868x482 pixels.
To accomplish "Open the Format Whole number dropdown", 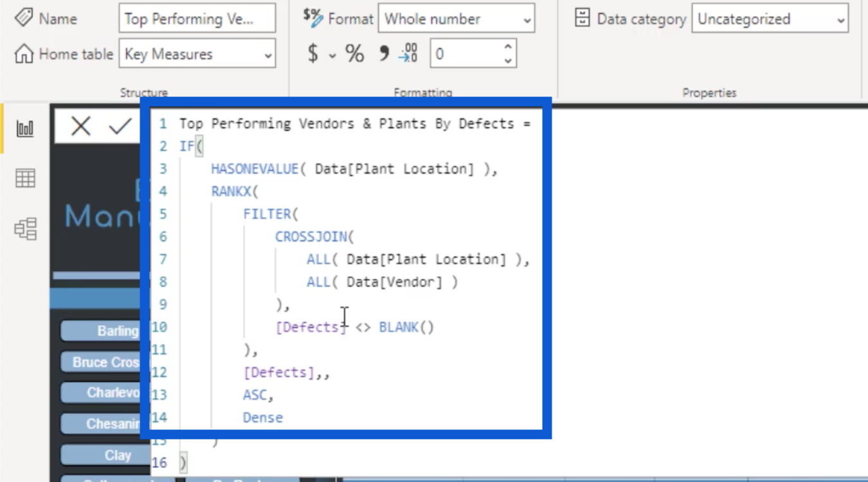I will pos(457,19).
